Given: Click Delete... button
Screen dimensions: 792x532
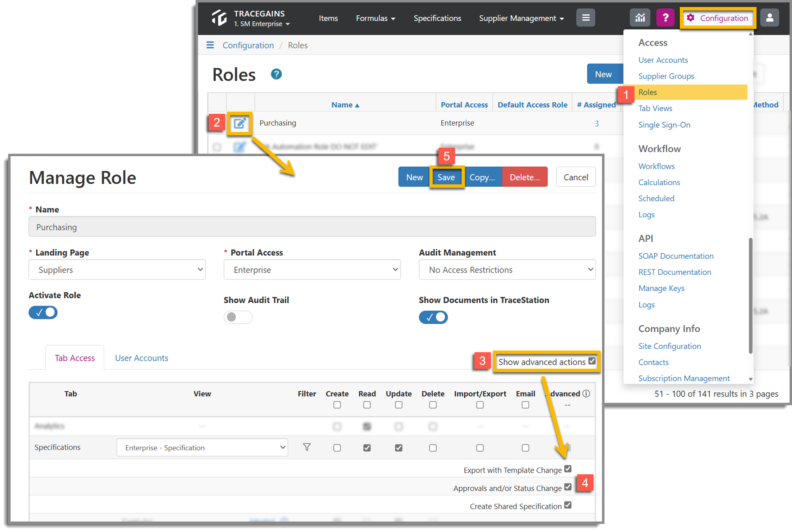Looking at the screenshot, I should point(525,177).
